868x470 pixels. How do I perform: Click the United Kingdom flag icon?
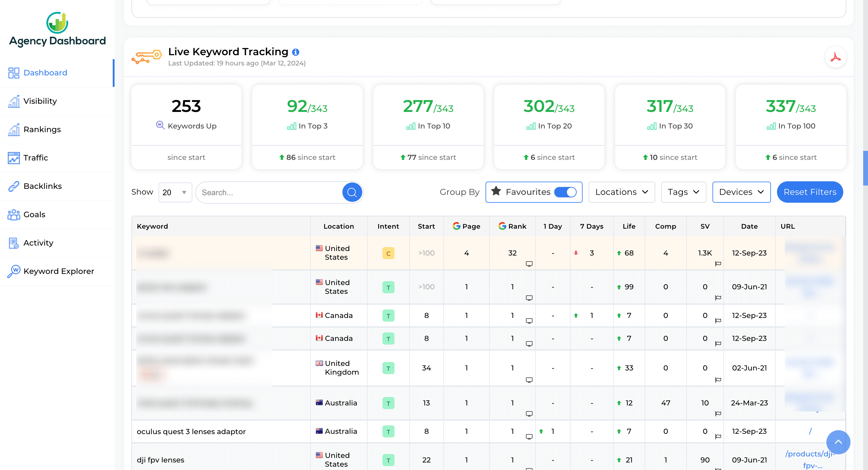click(319, 363)
